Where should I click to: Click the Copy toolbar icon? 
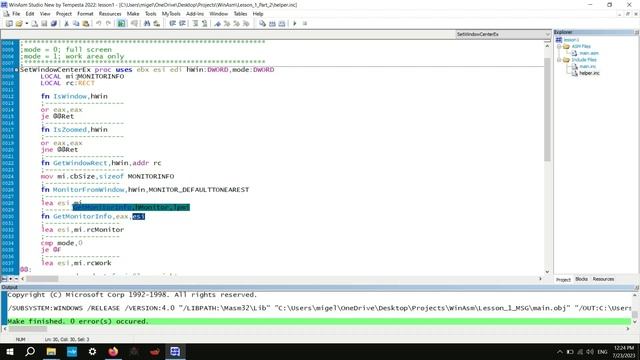(76, 24)
